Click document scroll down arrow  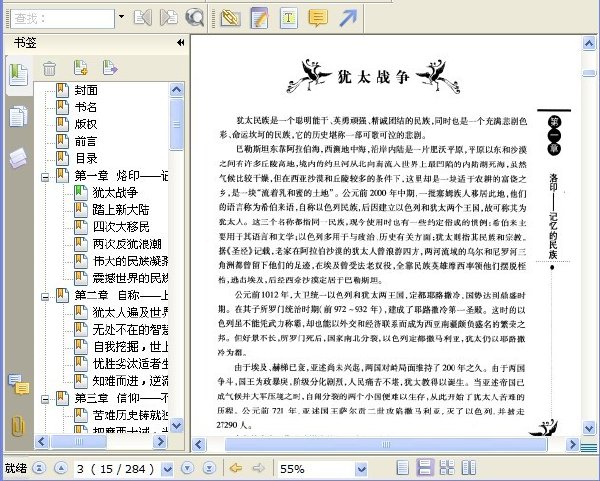click(589, 428)
